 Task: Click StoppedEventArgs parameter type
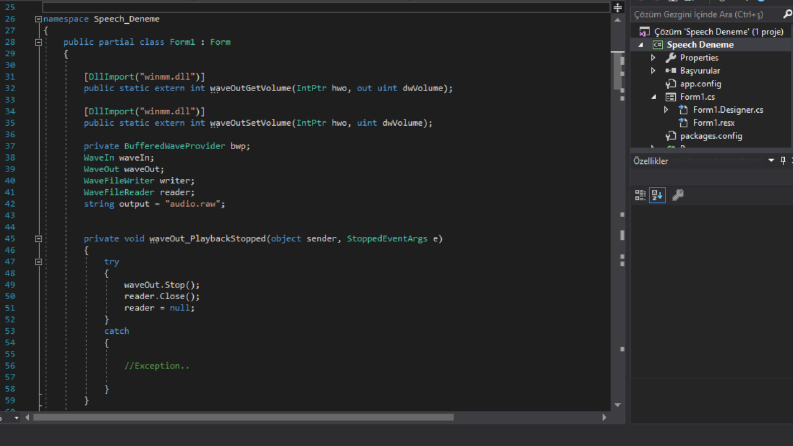point(387,239)
